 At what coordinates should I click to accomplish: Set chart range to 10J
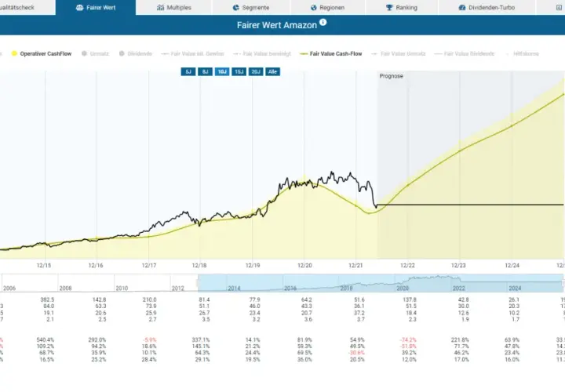coord(222,71)
